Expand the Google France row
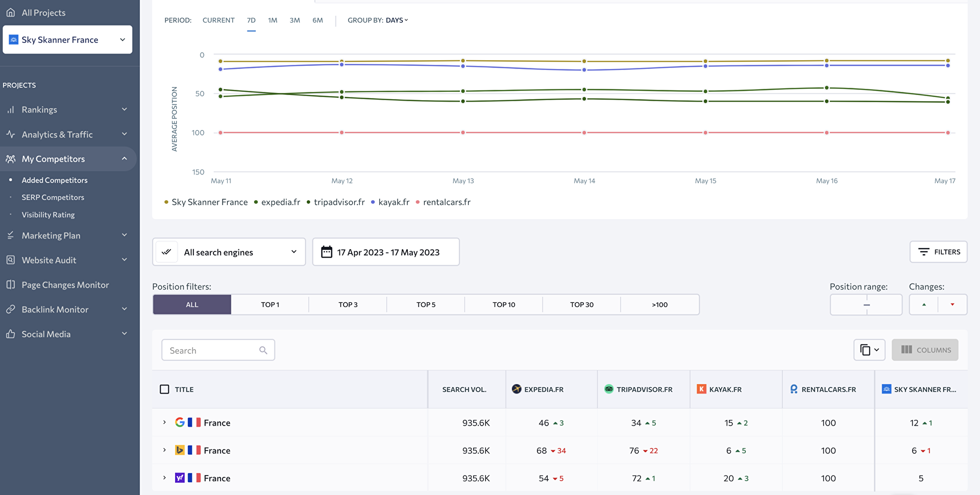Viewport: 980px width, 495px height. [164, 422]
